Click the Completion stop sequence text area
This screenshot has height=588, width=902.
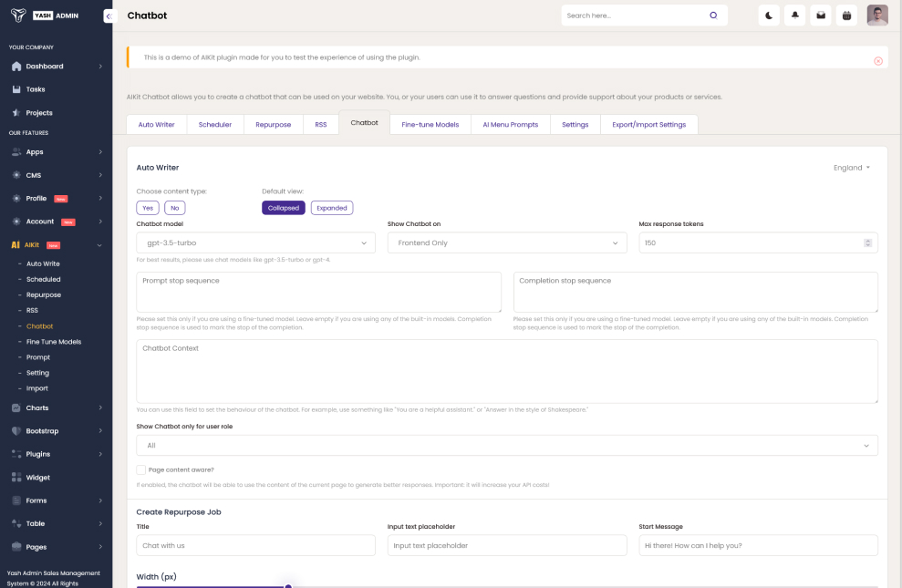click(696, 292)
